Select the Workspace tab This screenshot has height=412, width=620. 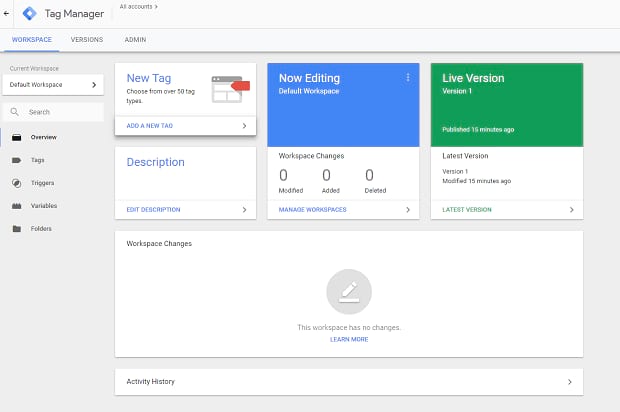click(32, 40)
